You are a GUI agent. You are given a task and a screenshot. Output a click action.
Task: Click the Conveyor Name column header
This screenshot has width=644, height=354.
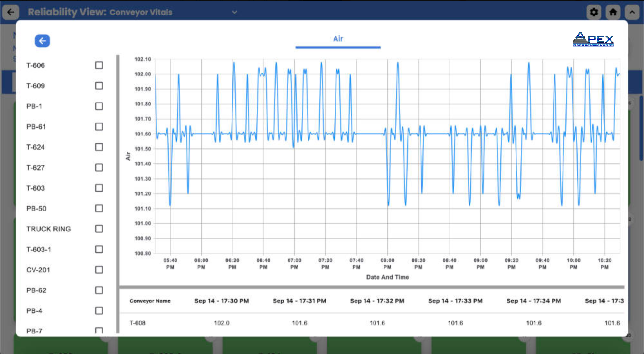click(x=150, y=301)
